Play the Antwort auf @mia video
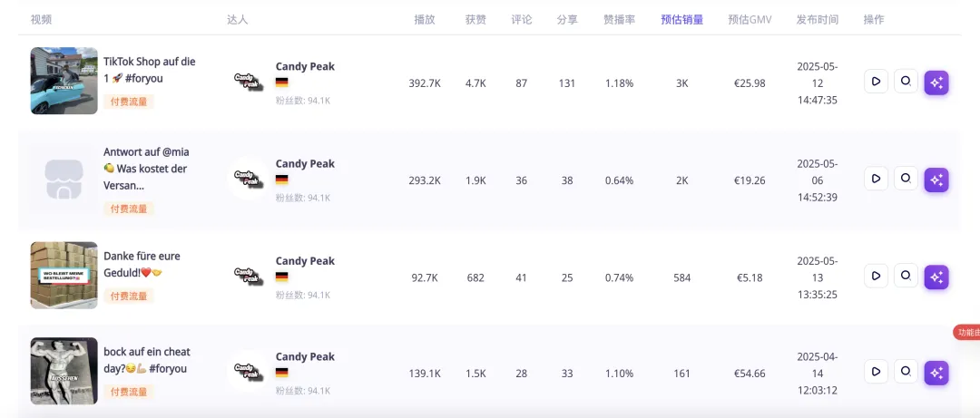The image size is (980, 418). point(876,179)
